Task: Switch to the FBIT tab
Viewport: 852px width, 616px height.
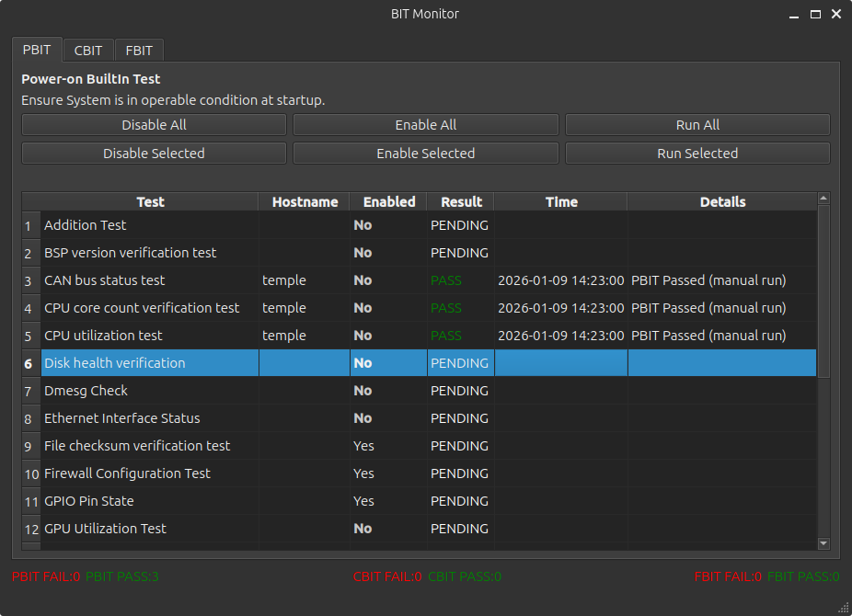Action: (138, 51)
